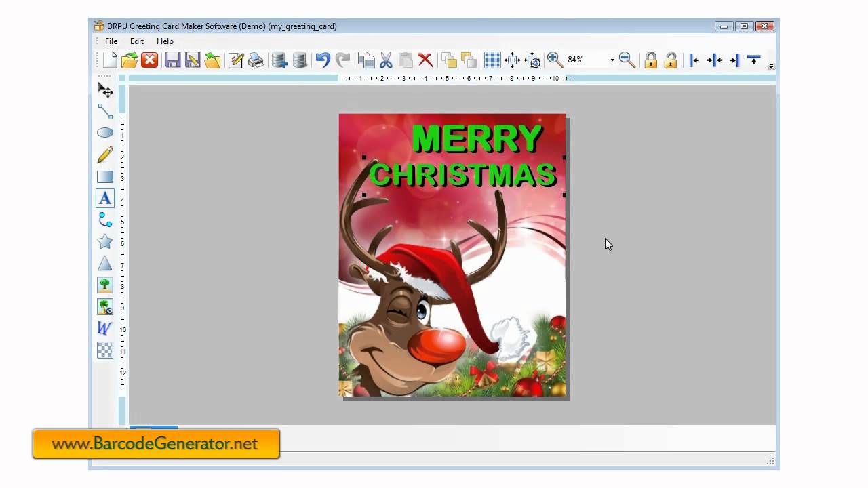This screenshot has height=488, width=868.
Task: Align objects to the top edge
Action: coord(753,60)
